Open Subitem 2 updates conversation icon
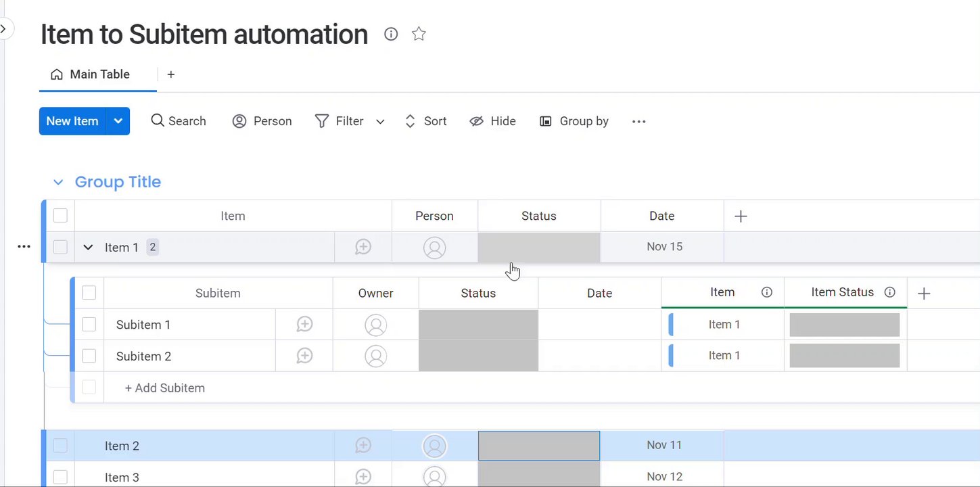Image resolution: width=980 pixels, height=487 pixels. tap(304, 356)
